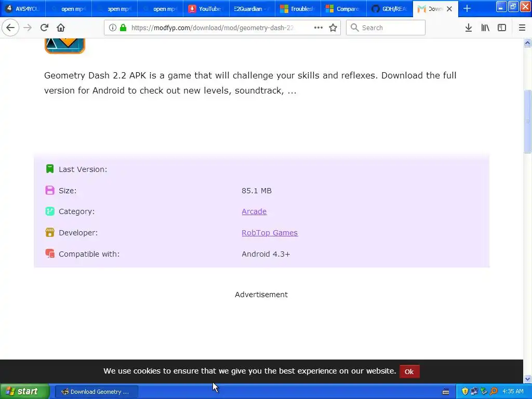Switch to the first open mp4 tab
The height and width of the screenshot is (399, 532).
pos(69,9)
